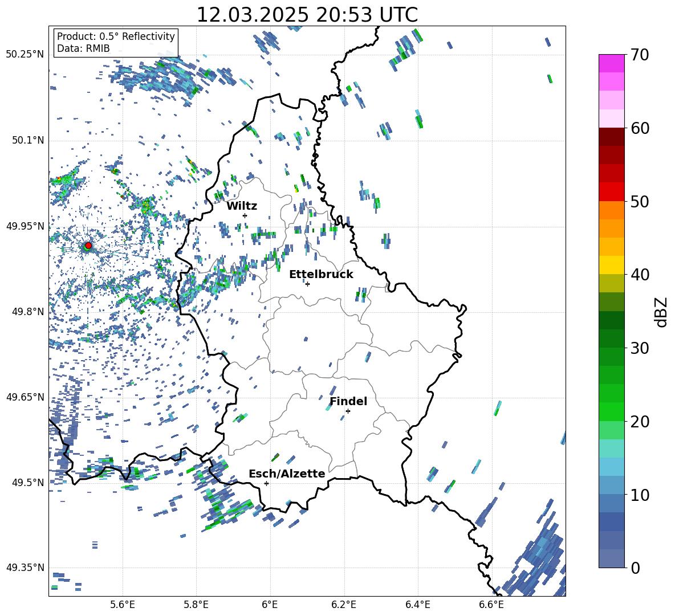Click the 49.95°N latitude label
Screen dimensions: 675x616
25,226
